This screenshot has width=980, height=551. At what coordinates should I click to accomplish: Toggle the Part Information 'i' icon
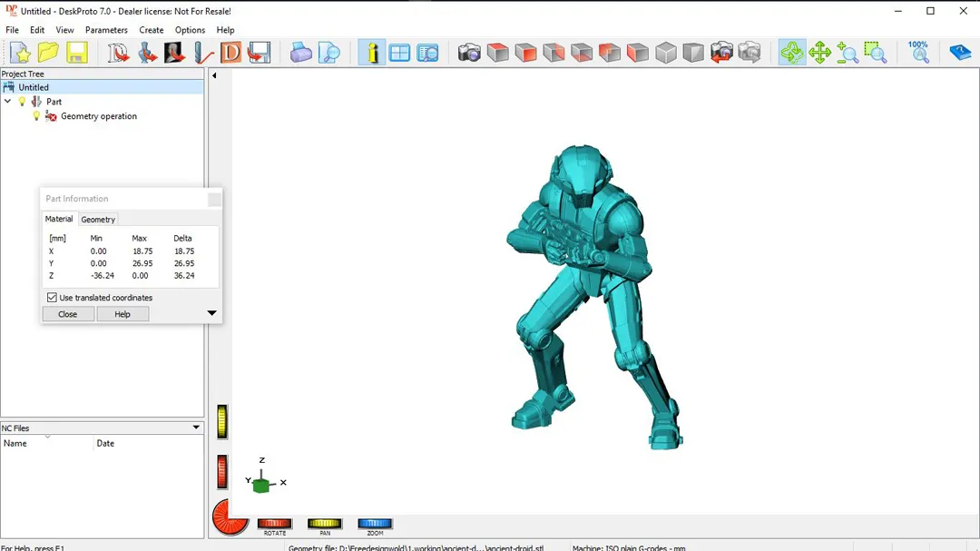pyautogui.click(x=372, y=53)
